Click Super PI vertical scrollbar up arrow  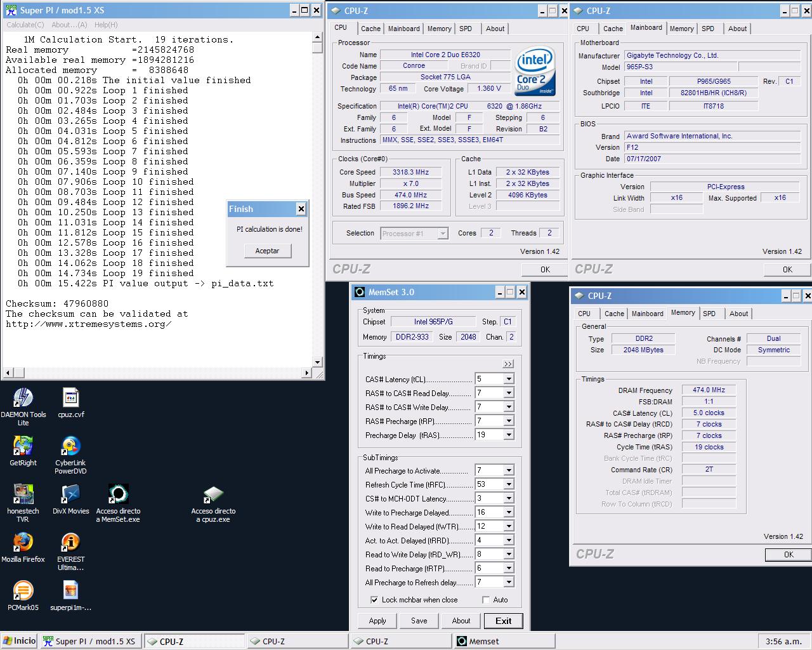click(317, 37)
